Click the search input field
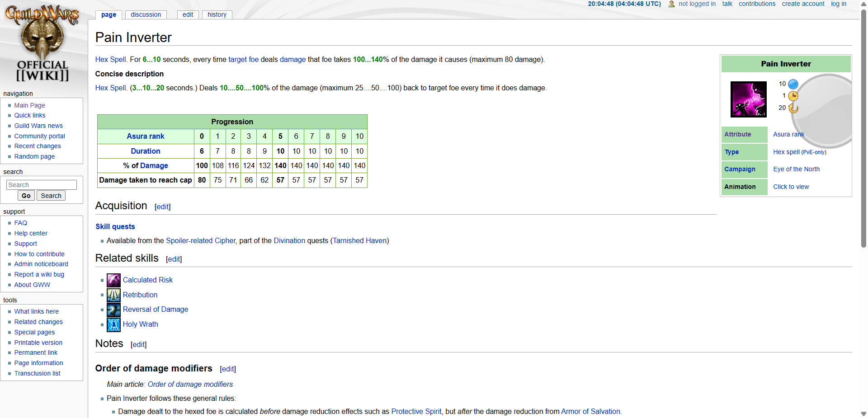The image size is (868, 418). coord(42,185)
